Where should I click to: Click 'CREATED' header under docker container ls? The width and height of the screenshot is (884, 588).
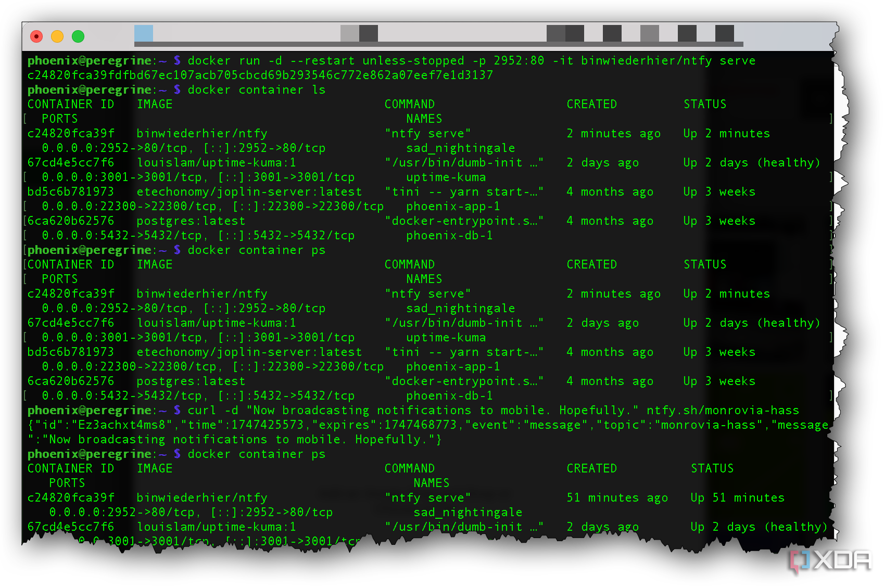(x=592, y=105)
